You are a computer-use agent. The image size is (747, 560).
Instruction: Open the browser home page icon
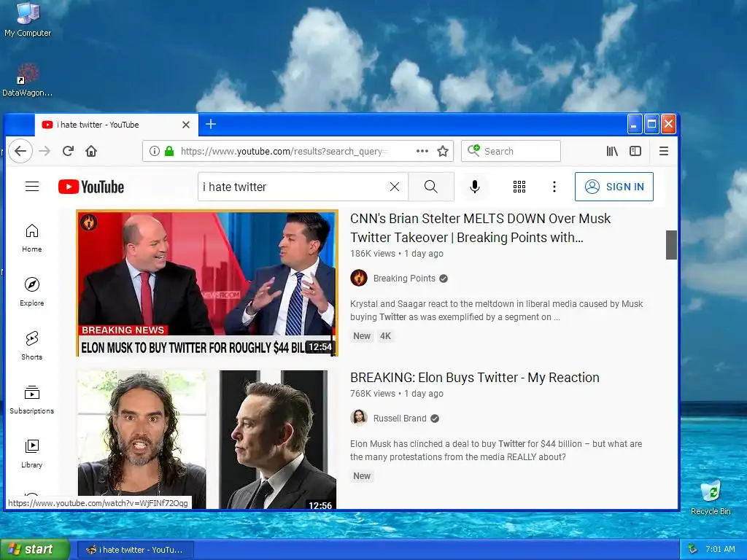(x=91, y=151)
